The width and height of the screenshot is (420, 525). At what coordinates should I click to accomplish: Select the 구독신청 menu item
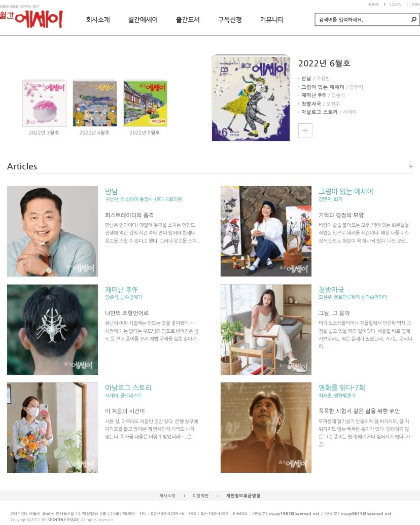point(230,20)
